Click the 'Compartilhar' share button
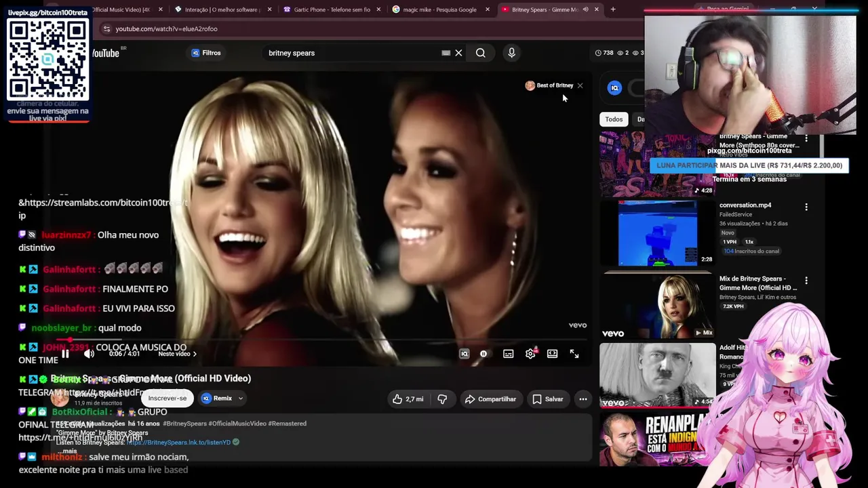This screenshot has height=488, width=868. coord(490,399)
